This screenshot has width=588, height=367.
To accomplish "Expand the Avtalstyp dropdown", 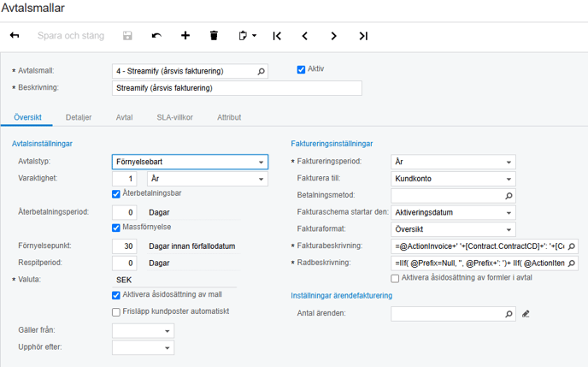I will tap(190, 162).
